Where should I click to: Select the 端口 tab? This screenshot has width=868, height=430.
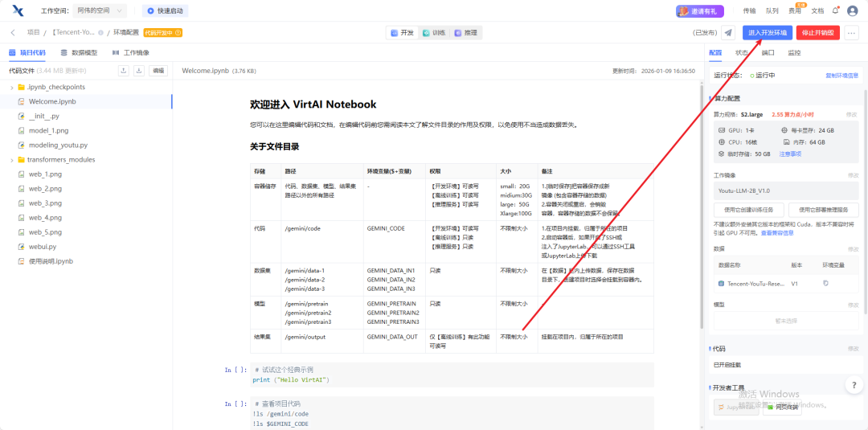[768, 52]
